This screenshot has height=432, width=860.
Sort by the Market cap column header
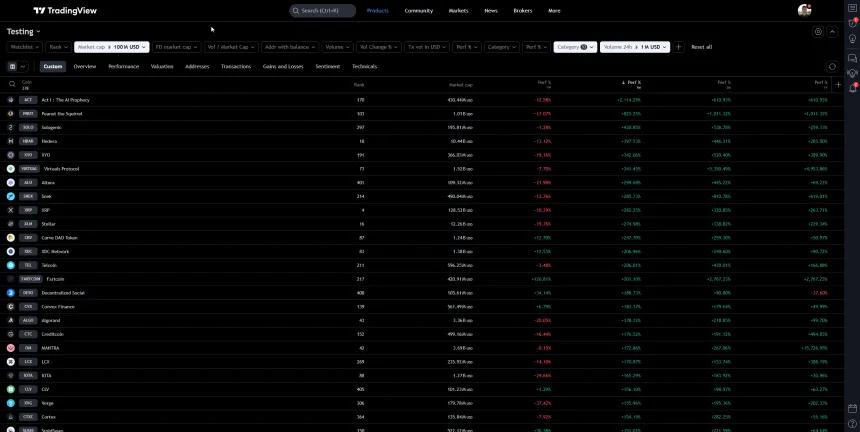[x=461, y=84]
